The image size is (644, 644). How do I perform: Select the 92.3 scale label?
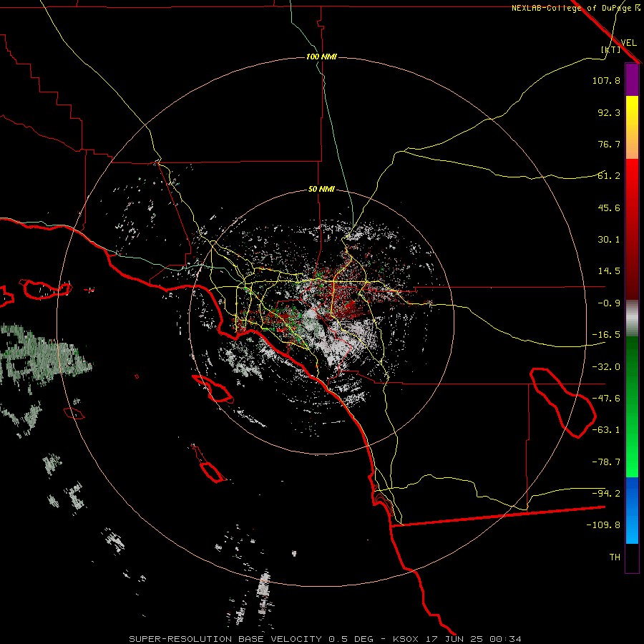(609, 112)
